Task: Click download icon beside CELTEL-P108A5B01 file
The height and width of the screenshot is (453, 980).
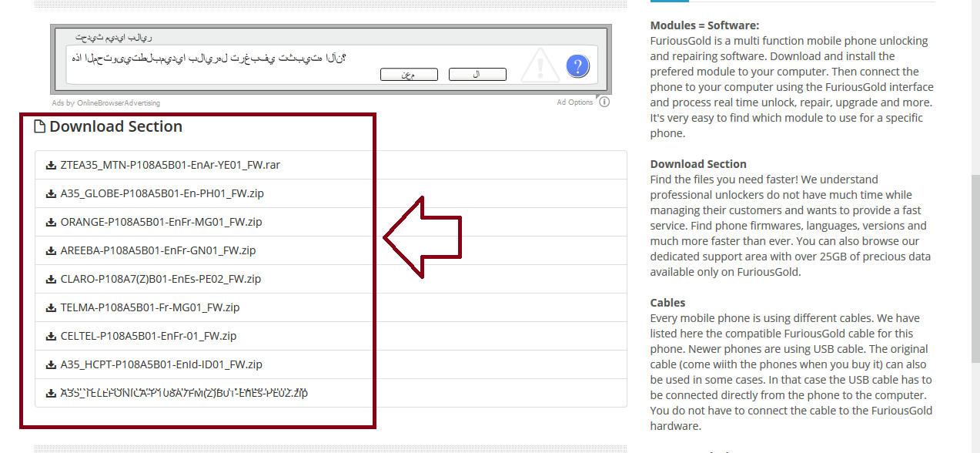Action: point(51,336)
